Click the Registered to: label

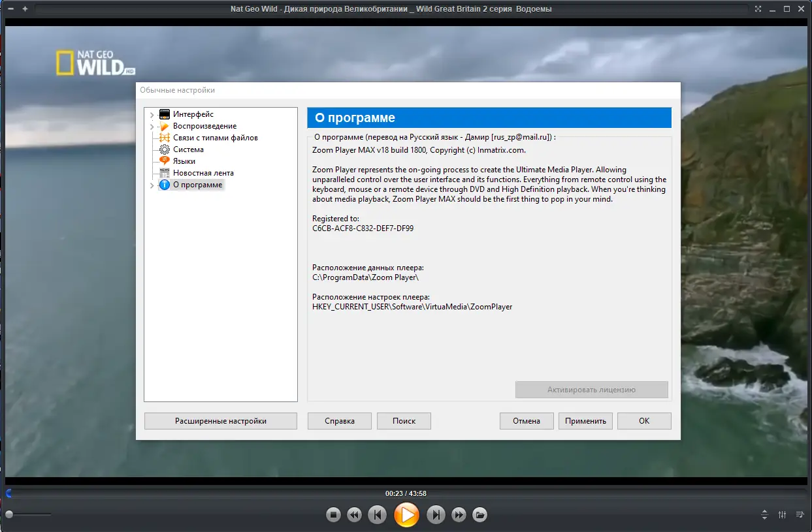click(x=336, y=219)
